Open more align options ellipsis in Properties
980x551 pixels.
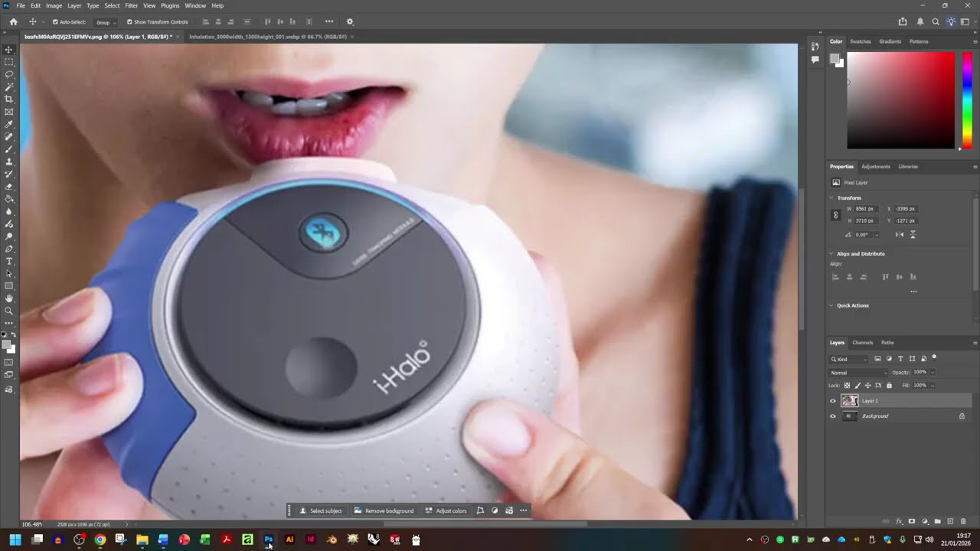[x=913, y=292]
